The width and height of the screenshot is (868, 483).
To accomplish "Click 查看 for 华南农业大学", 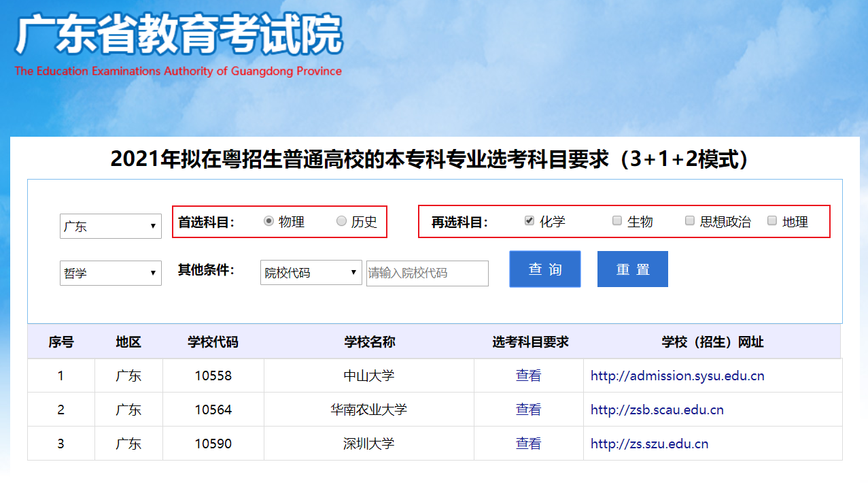I will click(528, 410).
